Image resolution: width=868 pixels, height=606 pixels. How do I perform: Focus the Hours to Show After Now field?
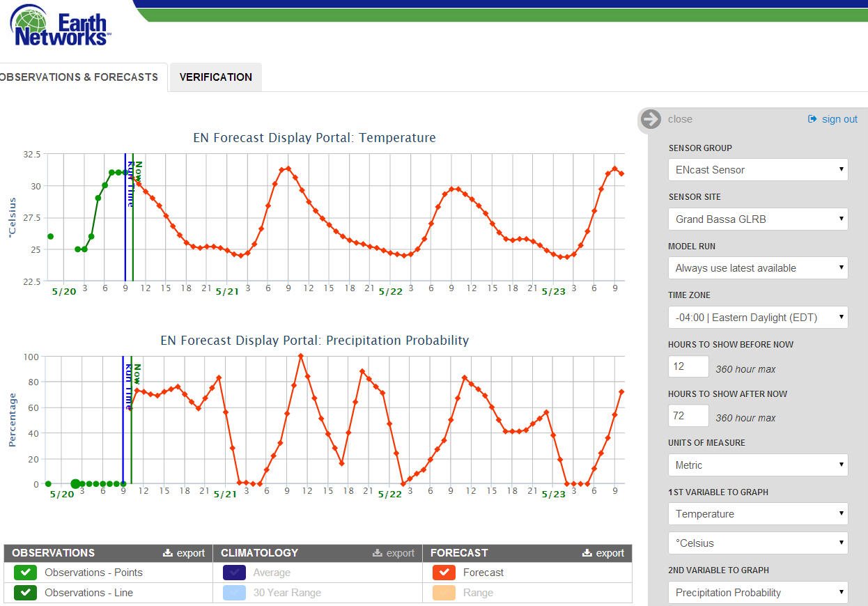click(688, 416)
